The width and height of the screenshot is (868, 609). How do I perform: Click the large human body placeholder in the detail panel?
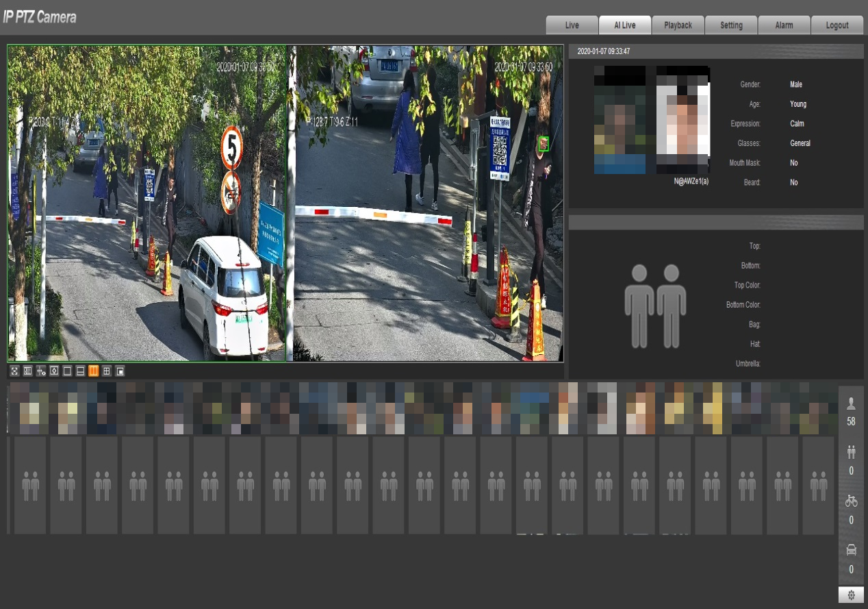pos(655,306)
